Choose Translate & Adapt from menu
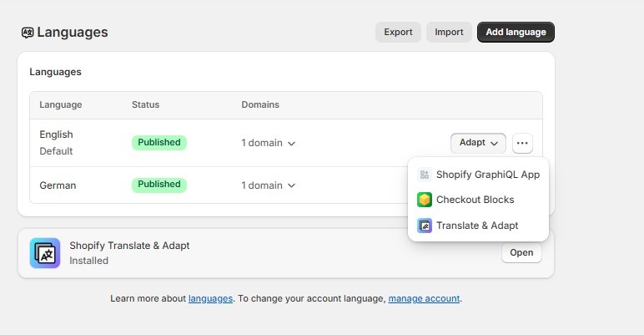 point(478,226)
